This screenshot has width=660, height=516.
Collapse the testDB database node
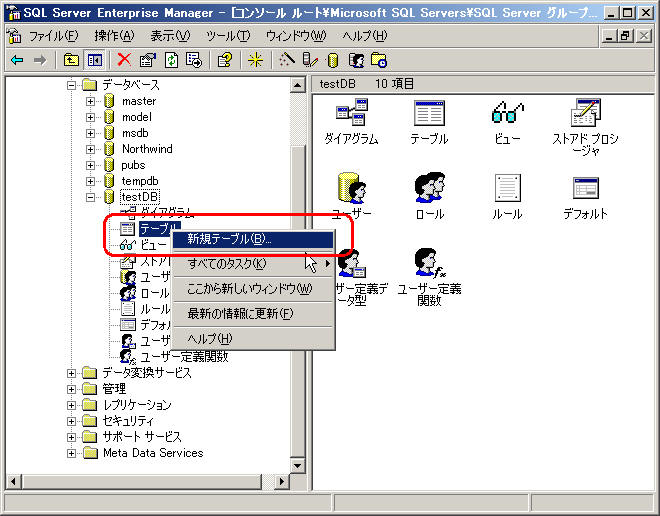click(x=91, y=197)
